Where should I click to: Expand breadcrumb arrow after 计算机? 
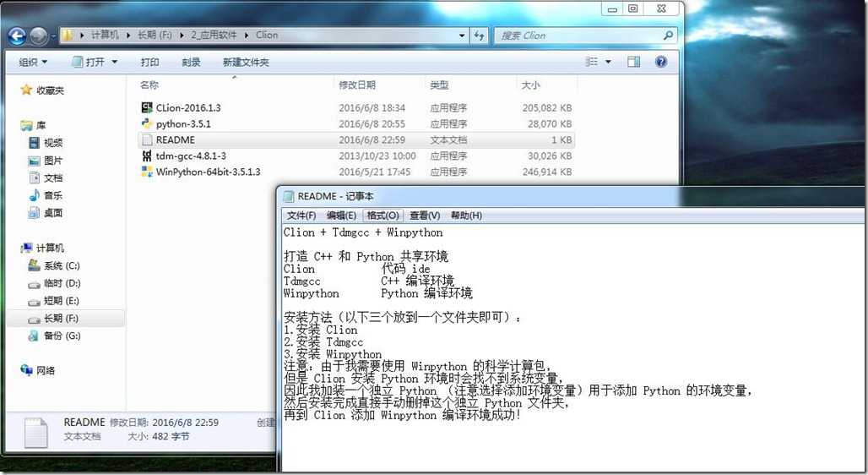(127, 35)
